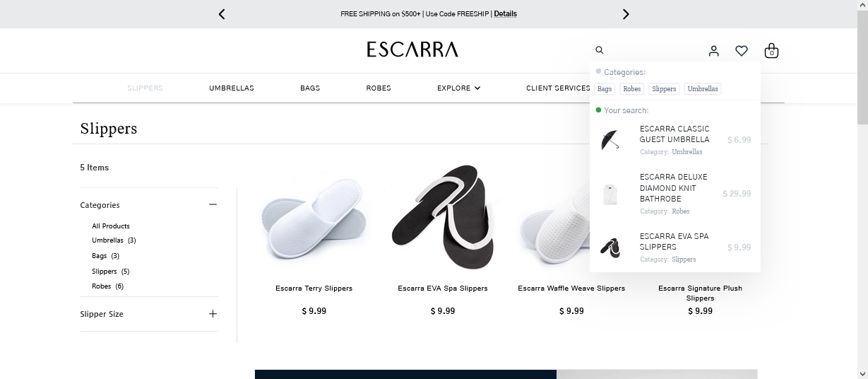Click the Umbrellas tag in search categories

[703, 89]
